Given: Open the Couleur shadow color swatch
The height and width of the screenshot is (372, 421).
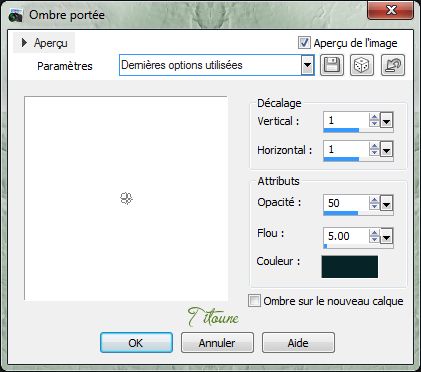Looking at the screenshot, I should (x=350, y=267).
